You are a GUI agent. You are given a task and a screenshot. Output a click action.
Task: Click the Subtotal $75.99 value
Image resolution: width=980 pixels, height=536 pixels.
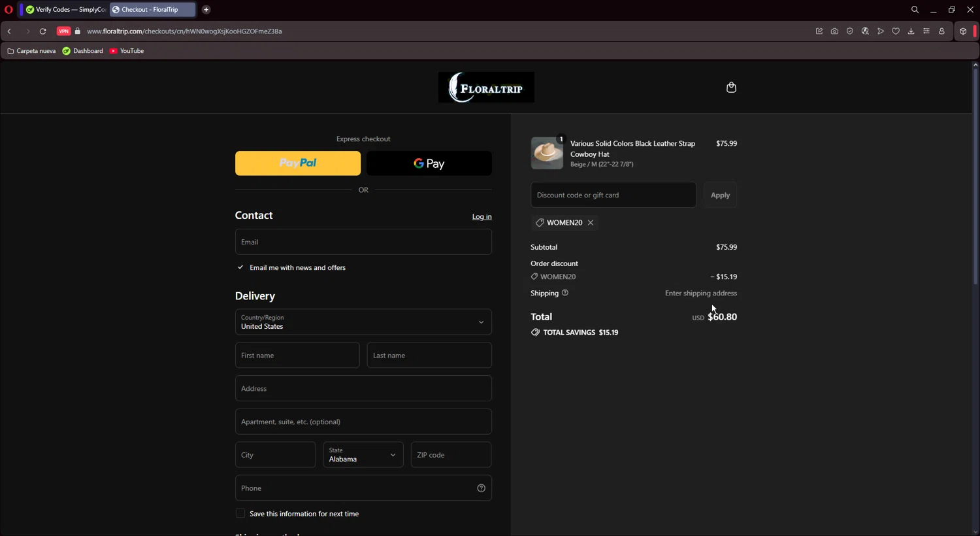click(727, 247)
